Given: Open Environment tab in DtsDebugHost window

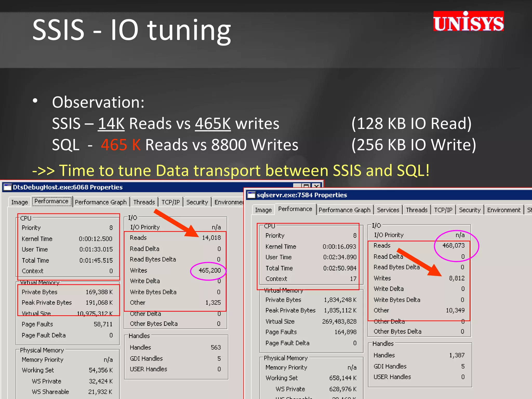Looking at the screenshot, I should [228, 202].
